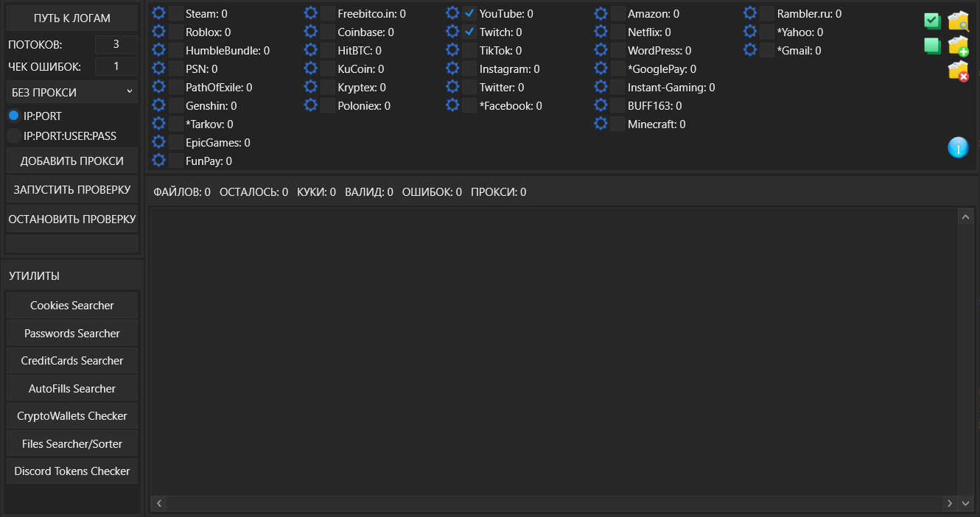Click the gear icon next to KuCoin
This screenshot has height=517, width=980.
[x=310, y=68]
